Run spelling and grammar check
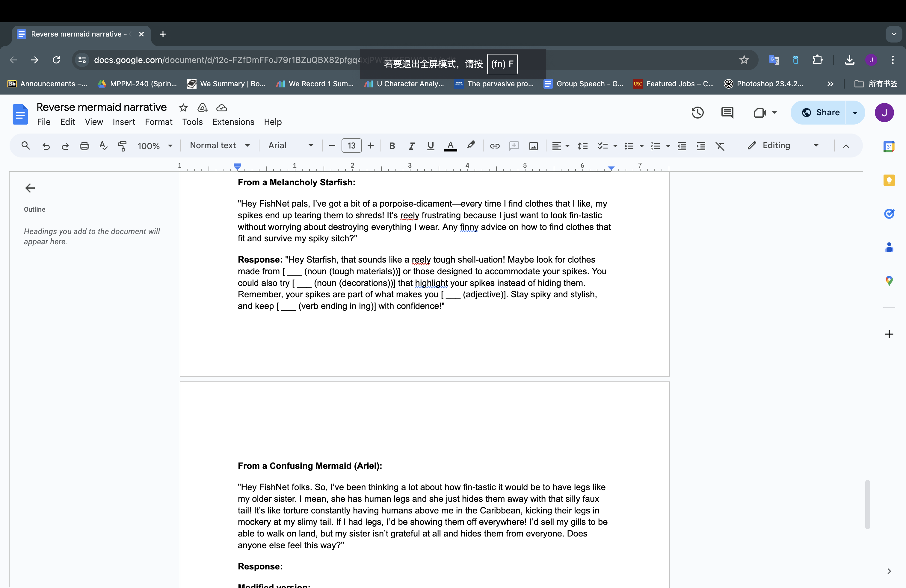The image size is (906, 588). pos(103,146)
